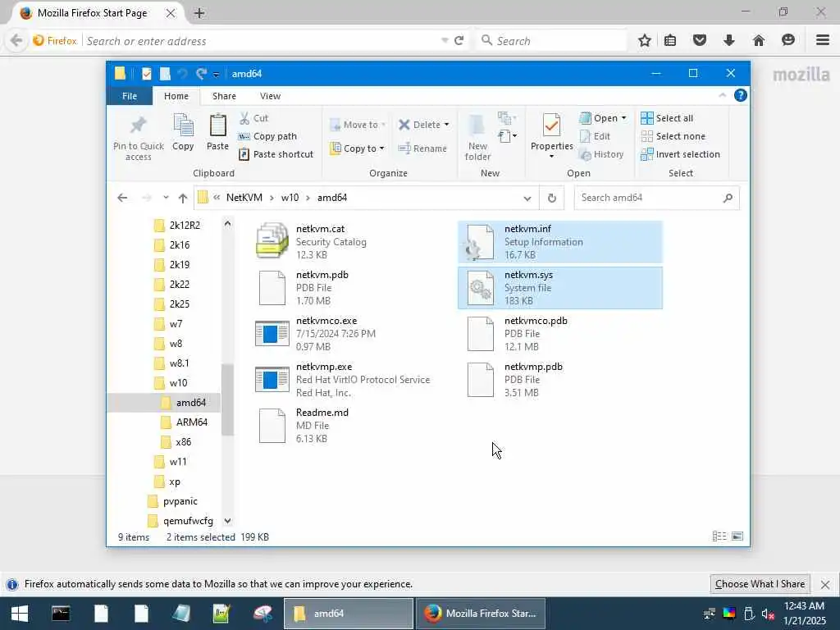Select the netkvm.cat file
Viewport: 840px width, 630px height.
353,242
